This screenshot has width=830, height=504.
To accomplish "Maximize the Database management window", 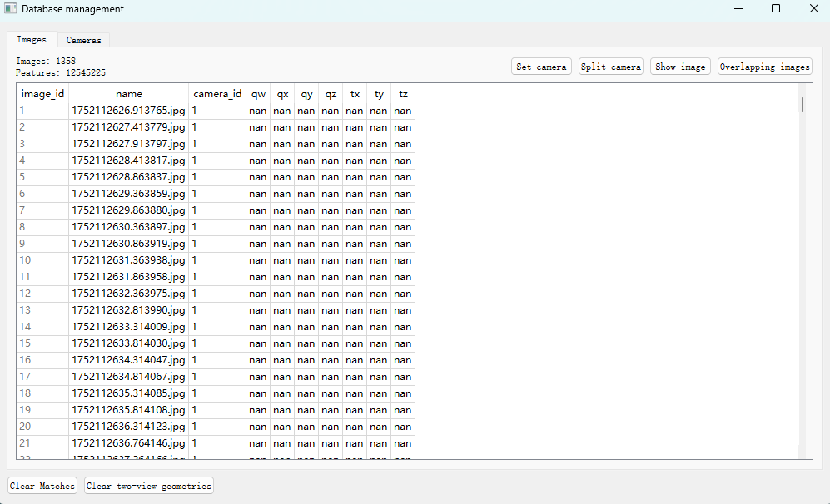I will (776, 8).
